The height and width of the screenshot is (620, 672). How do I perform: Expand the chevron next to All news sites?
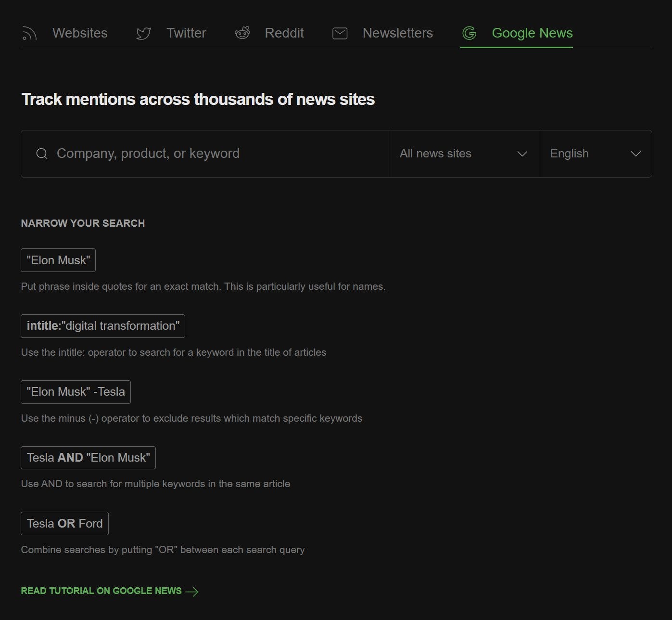tap(522, 154)
